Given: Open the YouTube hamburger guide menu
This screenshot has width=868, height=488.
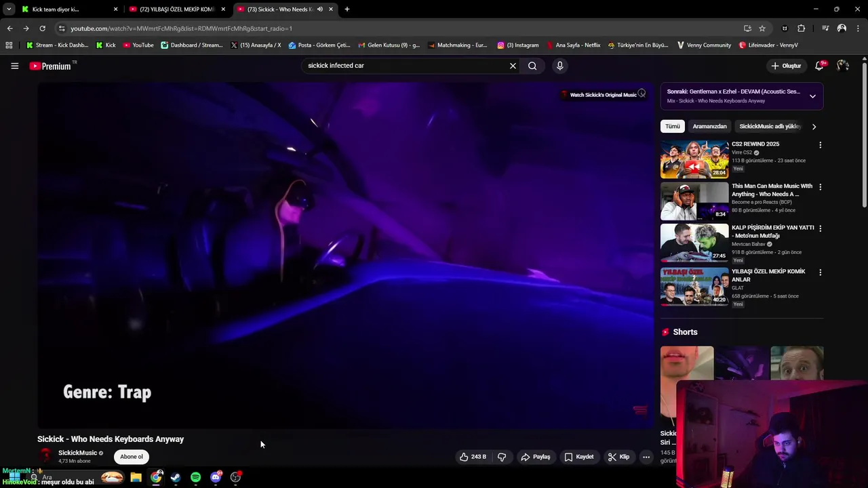Looking at the screenshot, I should (14, 66).
